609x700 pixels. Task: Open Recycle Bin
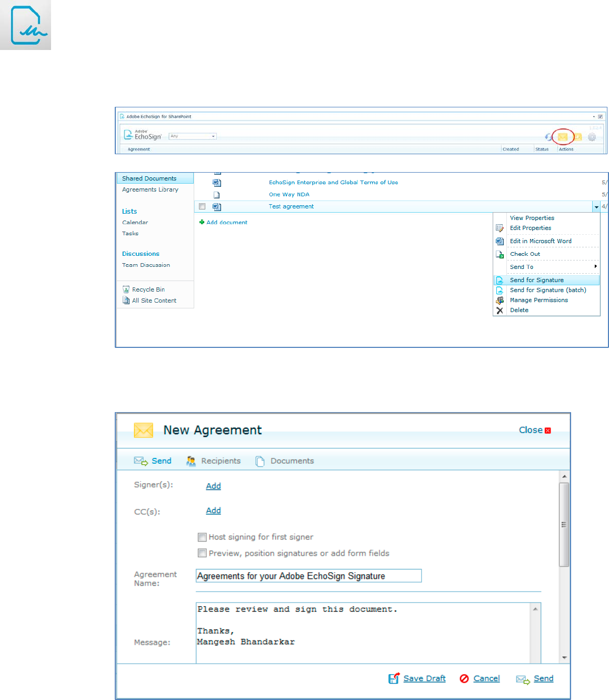tap(148, 289)
